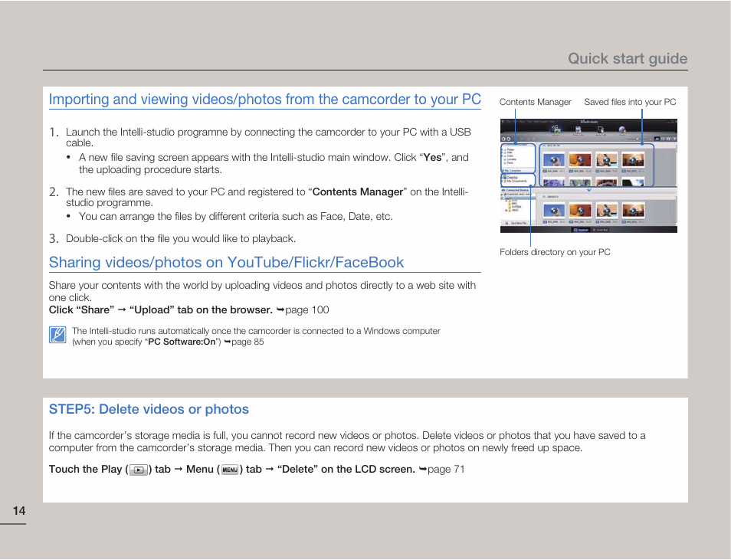This screenshot has height=560, width=731.
Task: Click the 'Importing and viewing videos/photos' heading
Action: 265,100
